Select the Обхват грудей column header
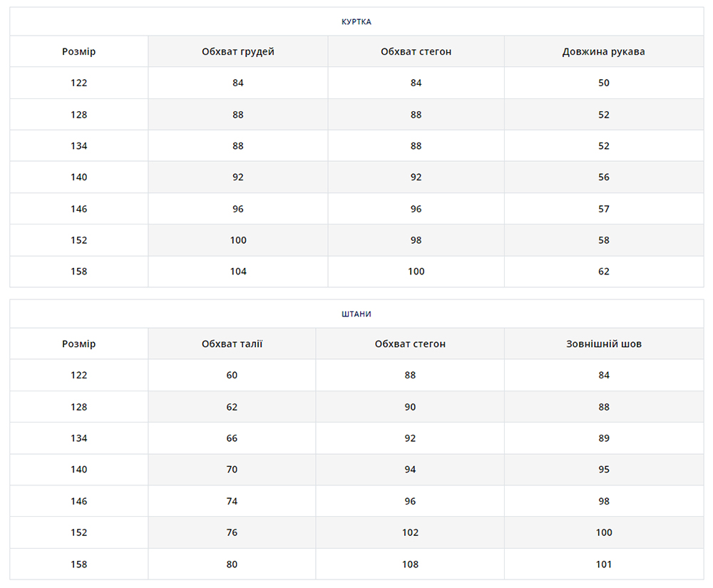Image resolution: width=713 pixels, height=588 pixels. coord(237,52)
